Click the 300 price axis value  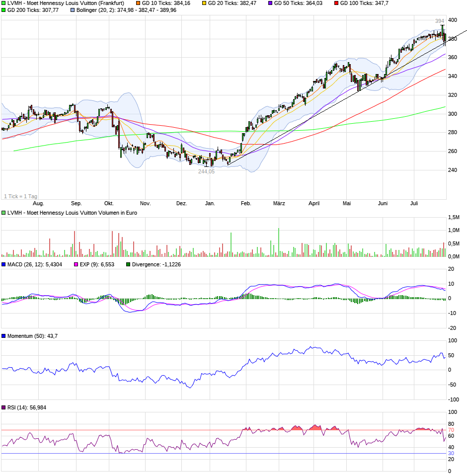pos(453,114)
